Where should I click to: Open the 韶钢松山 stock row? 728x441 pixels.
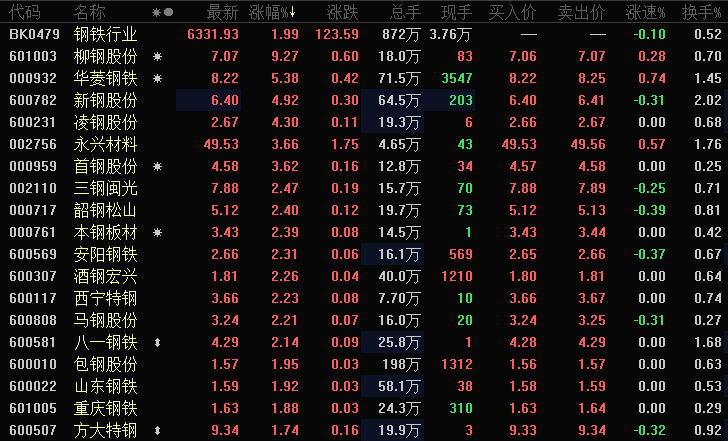364,210
